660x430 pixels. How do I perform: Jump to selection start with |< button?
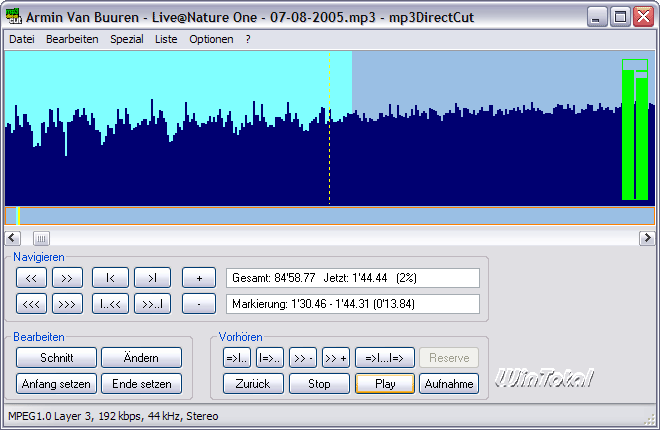pyautogui.click(x=110, y=278)
